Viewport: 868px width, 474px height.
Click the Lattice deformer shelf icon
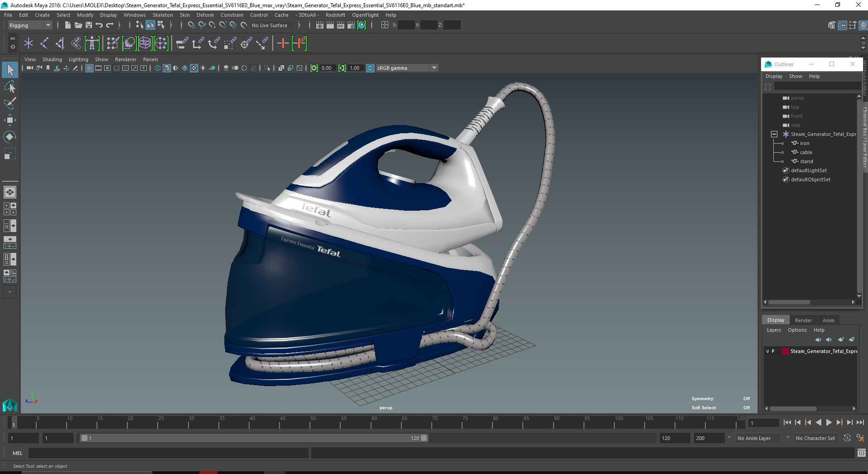click(x=145, y=44)
